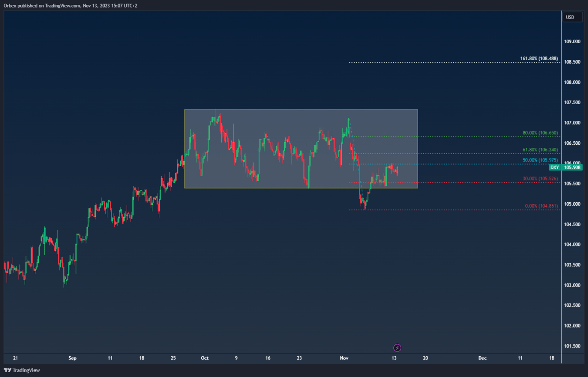Select the 0.00% (104.851) Fibonacci label
Viewport: 588px width, 377px height.
(542, 206)
